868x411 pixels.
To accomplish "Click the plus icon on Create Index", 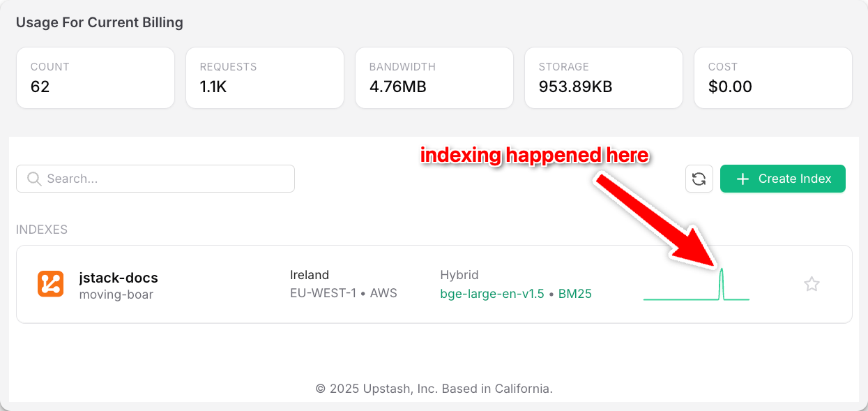I will (743, 179).
